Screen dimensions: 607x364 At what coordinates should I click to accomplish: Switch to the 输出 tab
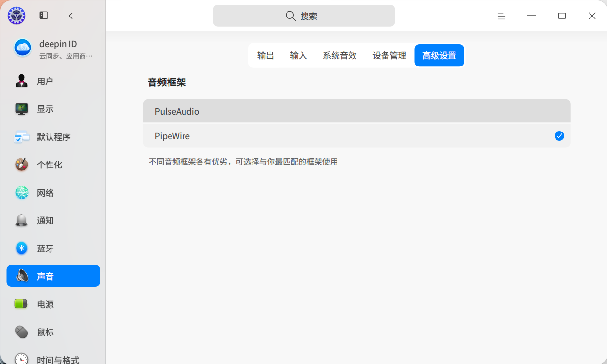point(266,56)
